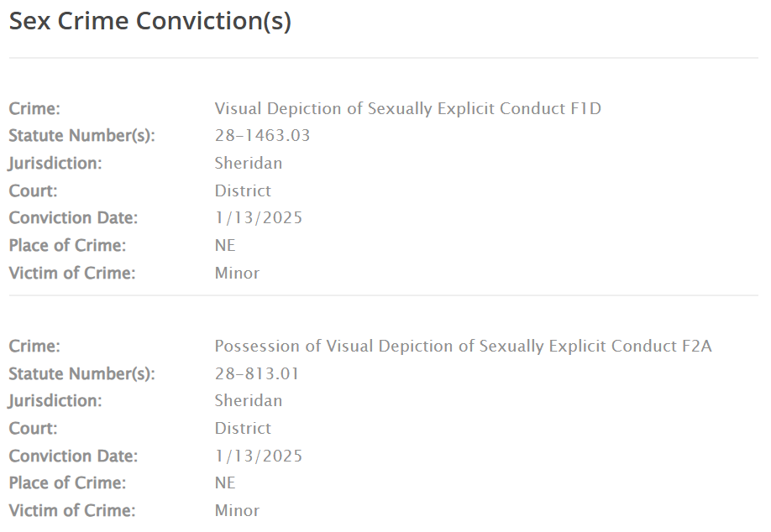
Task: Click statute number 28-1463.03
Action: (262, 136)
